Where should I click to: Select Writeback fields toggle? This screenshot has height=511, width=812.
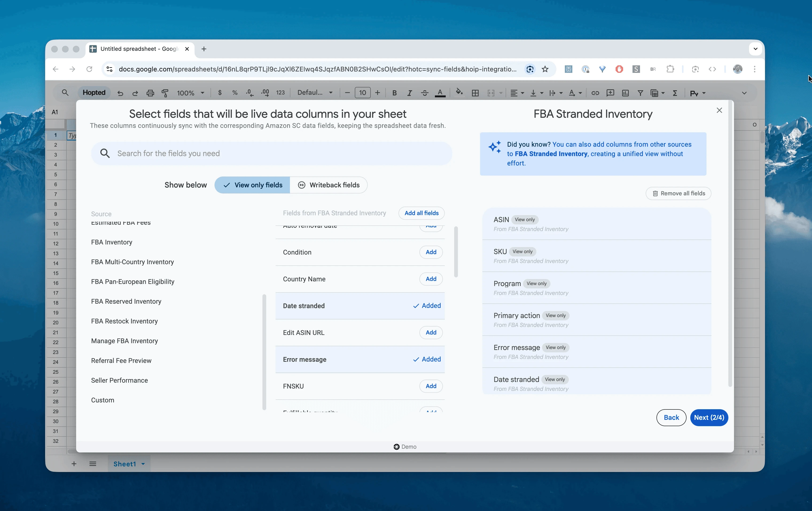328,185
